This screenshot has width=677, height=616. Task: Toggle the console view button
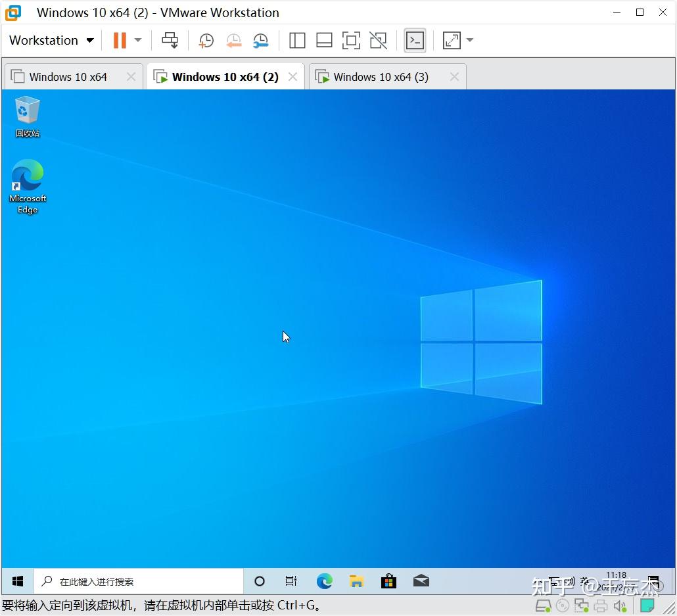click(415, 40)
